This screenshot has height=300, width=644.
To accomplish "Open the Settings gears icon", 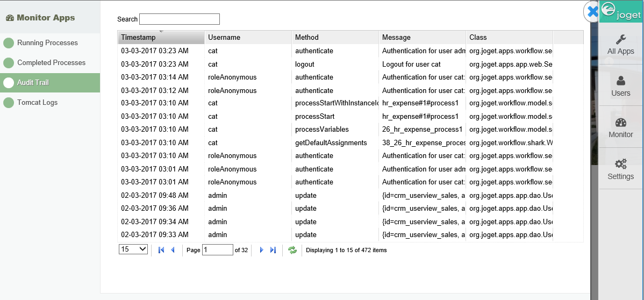I will tap(620, 164).
